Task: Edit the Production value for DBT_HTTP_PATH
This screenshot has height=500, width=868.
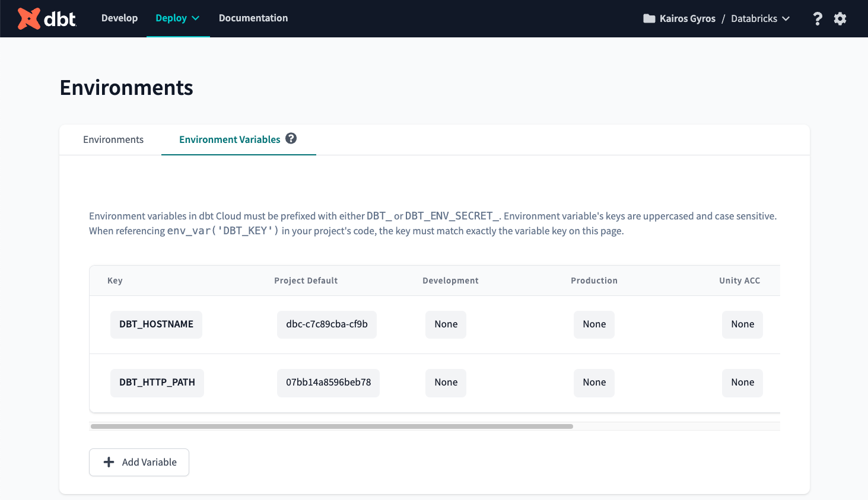Action: [594, 383]
